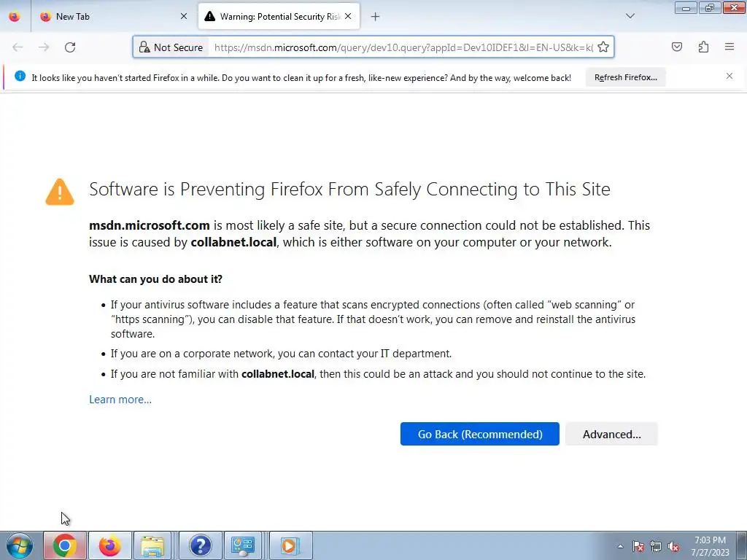The image size is (747, 560).
Task: Click the 'corporate network' bullet about IT department
Action: pyautogui.click(x=281, y=354)
